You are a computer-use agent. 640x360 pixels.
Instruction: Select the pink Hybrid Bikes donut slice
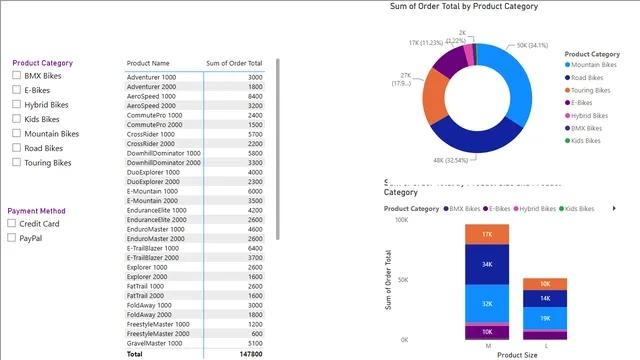tap(469, 55)
